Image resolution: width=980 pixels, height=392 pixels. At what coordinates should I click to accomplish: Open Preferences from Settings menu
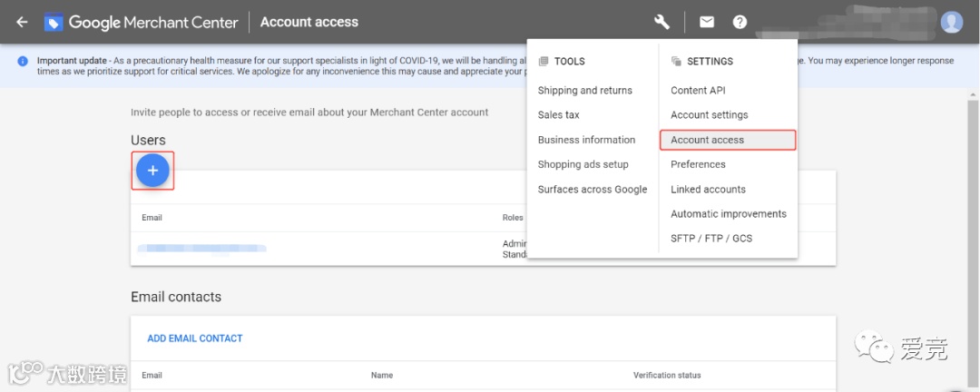698,164
